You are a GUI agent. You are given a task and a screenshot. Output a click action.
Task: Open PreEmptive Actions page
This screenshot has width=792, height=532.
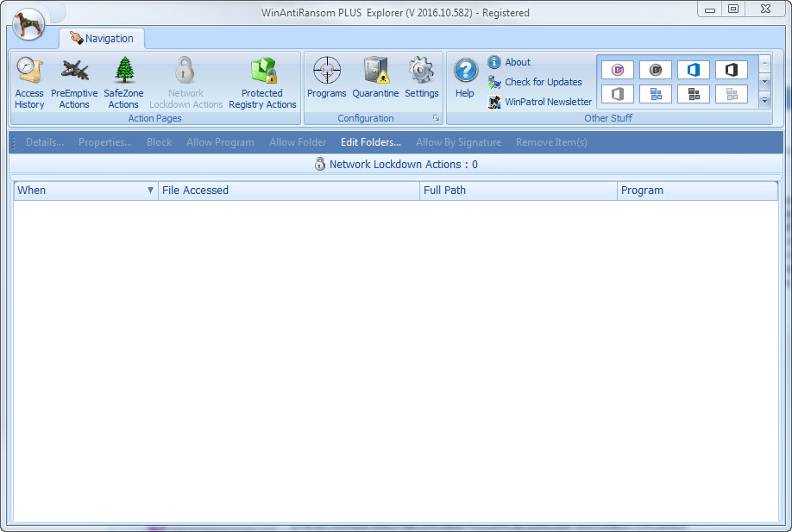pyautogui.click(x=74, y=83)
